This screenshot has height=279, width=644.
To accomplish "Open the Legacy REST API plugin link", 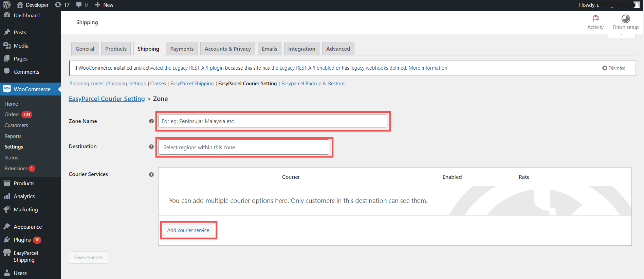I will tap(194, 68).
